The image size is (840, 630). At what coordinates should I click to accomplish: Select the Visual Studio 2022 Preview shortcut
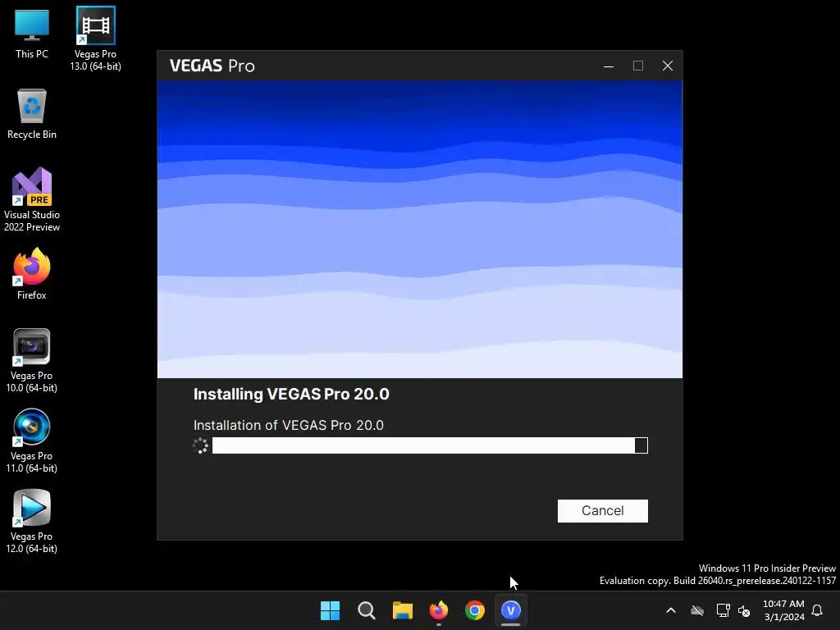click(32, 199)
